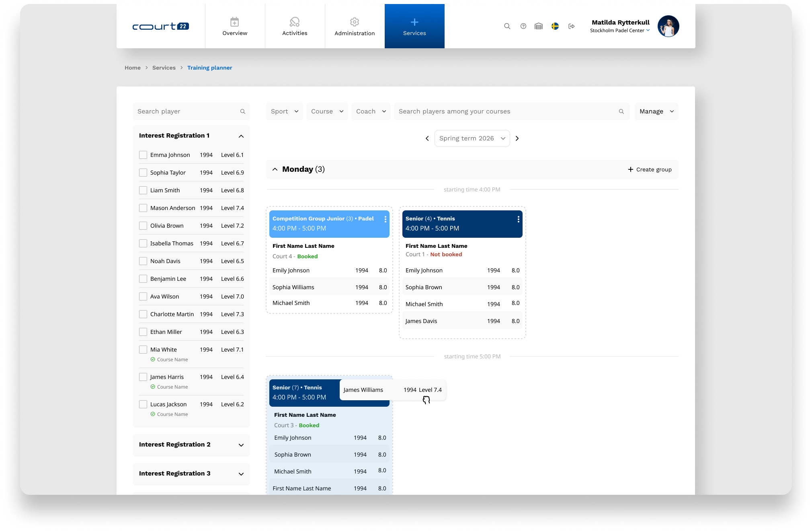
Task: Click the search icon in header
Action: point(507,26)
